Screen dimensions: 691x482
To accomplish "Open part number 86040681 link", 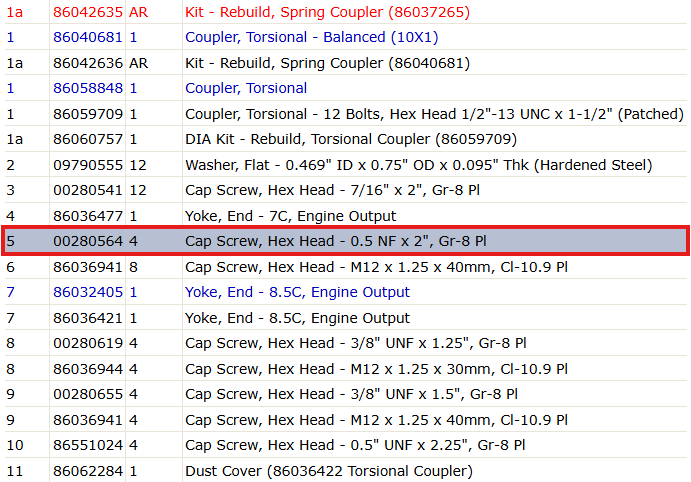I will point(88,37).
